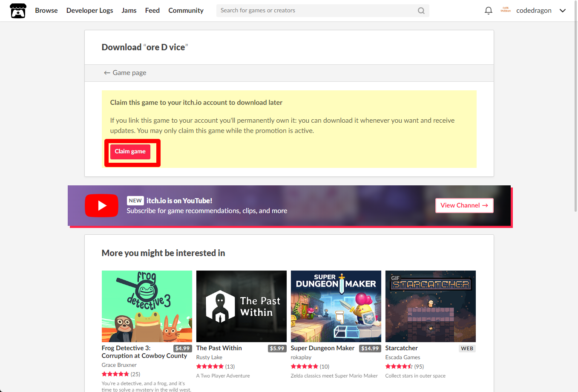Click the $14.99 price tag
This screenshot has width=578, height=392.
[x=370, y=349]
